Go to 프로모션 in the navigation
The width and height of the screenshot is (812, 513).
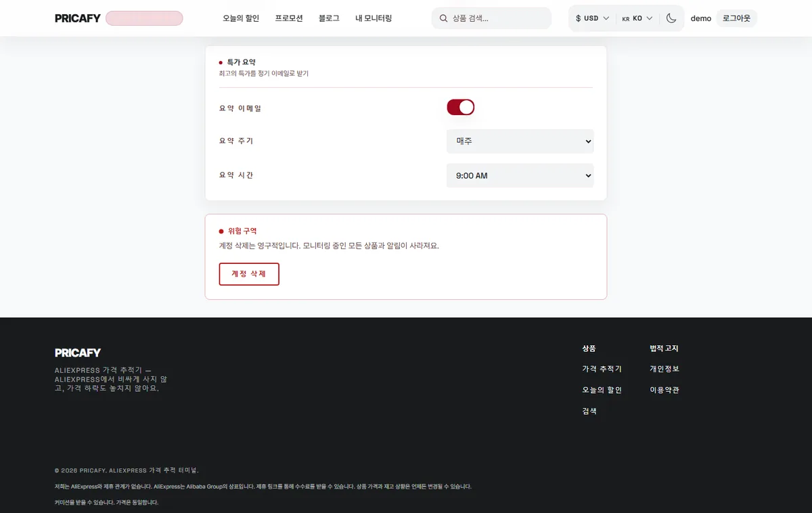point(289,18)
